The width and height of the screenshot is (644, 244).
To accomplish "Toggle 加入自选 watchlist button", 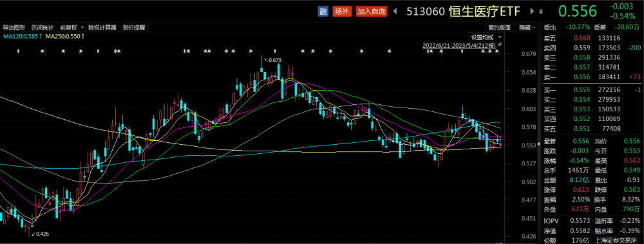I will [372, 12].
